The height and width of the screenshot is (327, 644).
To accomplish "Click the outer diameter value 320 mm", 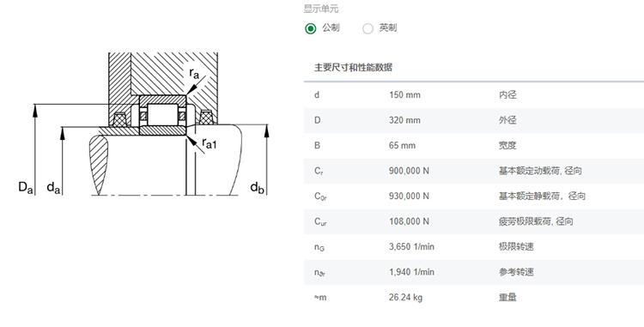I will pyautogui.click(x=404, y=120).
